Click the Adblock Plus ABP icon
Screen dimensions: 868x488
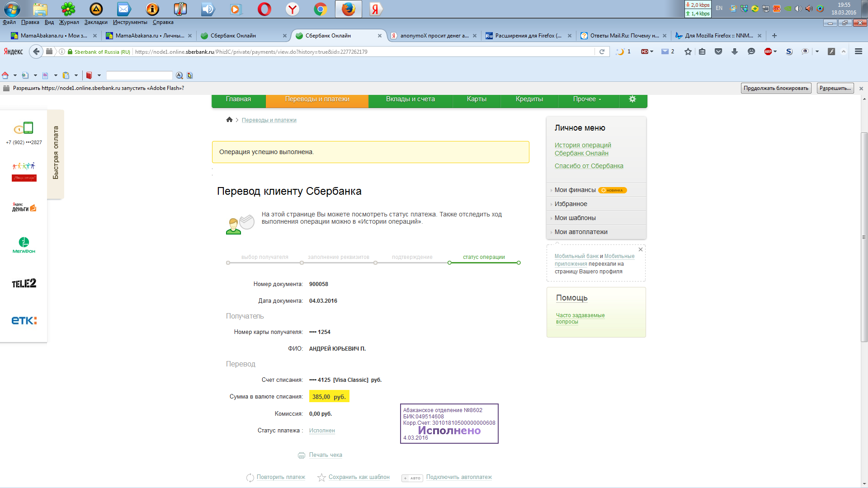coord(768,52)
